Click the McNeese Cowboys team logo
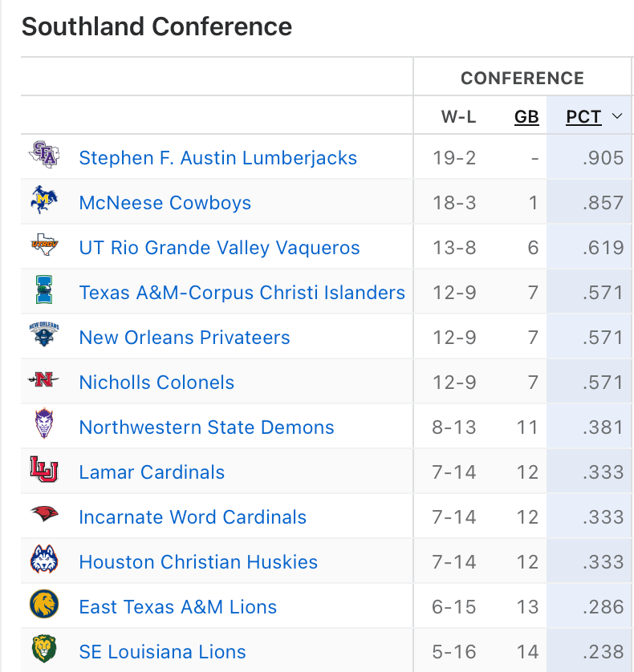 click(44, 200)
